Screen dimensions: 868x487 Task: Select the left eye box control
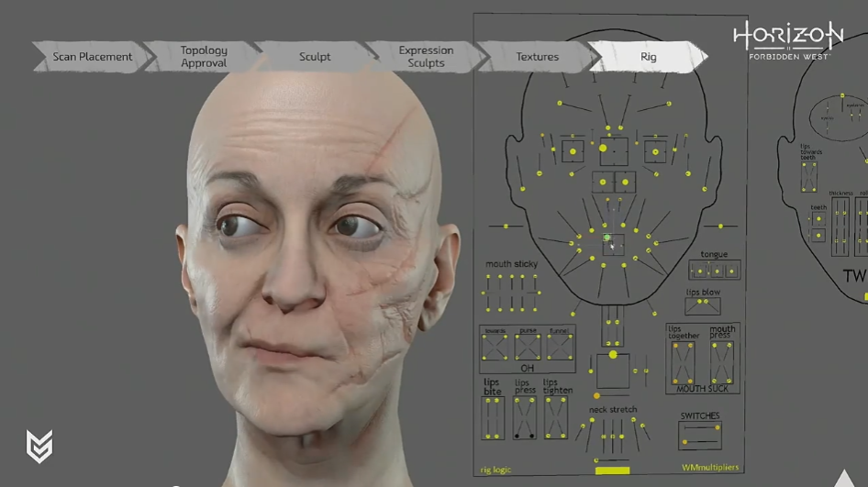point(573,151)
